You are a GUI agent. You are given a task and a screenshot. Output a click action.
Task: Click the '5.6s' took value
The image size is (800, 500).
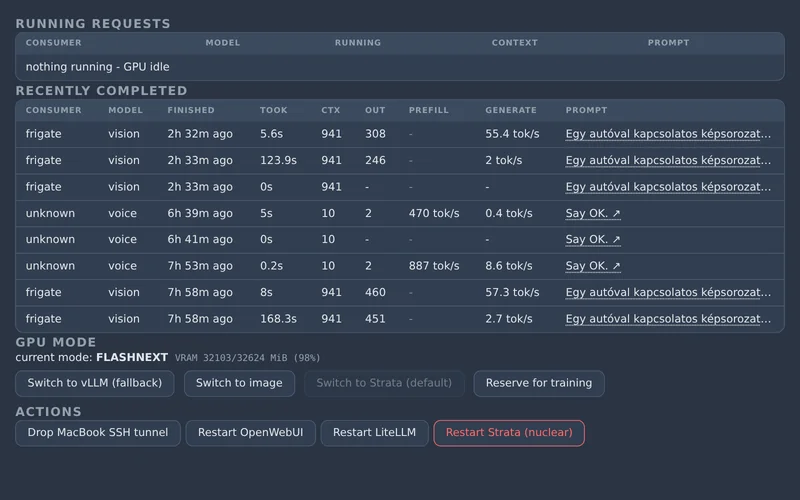[x=271, y=134]
